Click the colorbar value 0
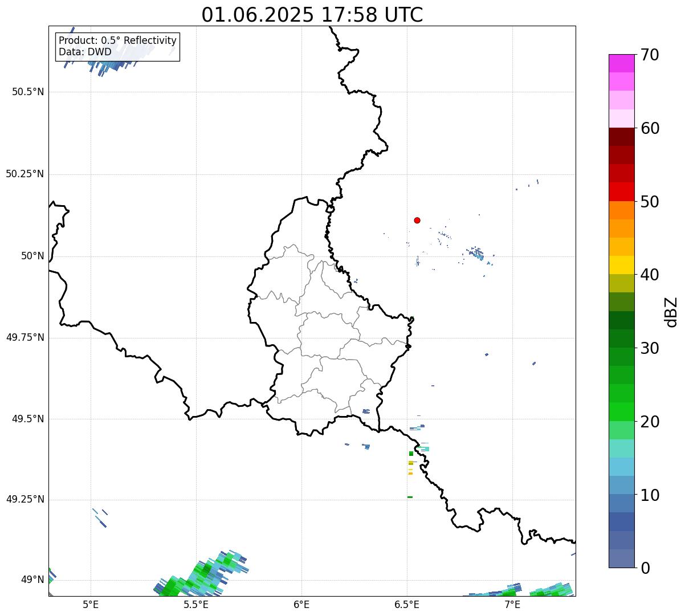The image size is (685, 616). coord(645,568)
